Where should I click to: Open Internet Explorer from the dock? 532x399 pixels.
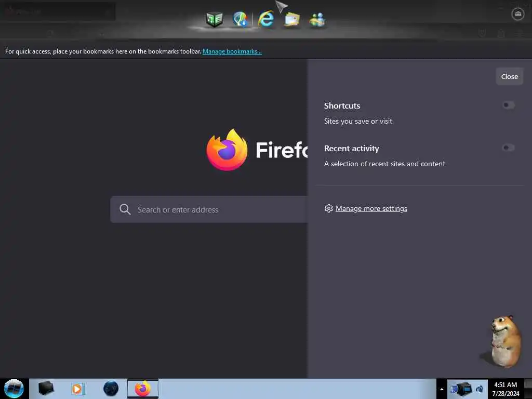(x=265, y=19)
